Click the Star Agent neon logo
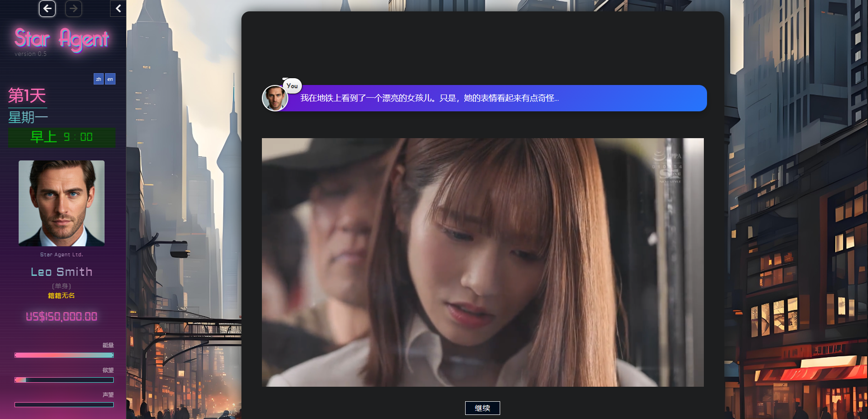 tap(61, 39)
